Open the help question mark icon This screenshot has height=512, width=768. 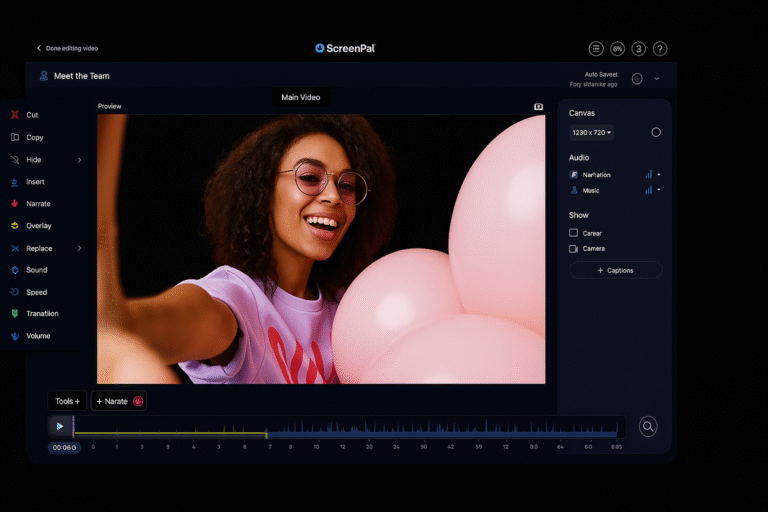coord(660,49)
